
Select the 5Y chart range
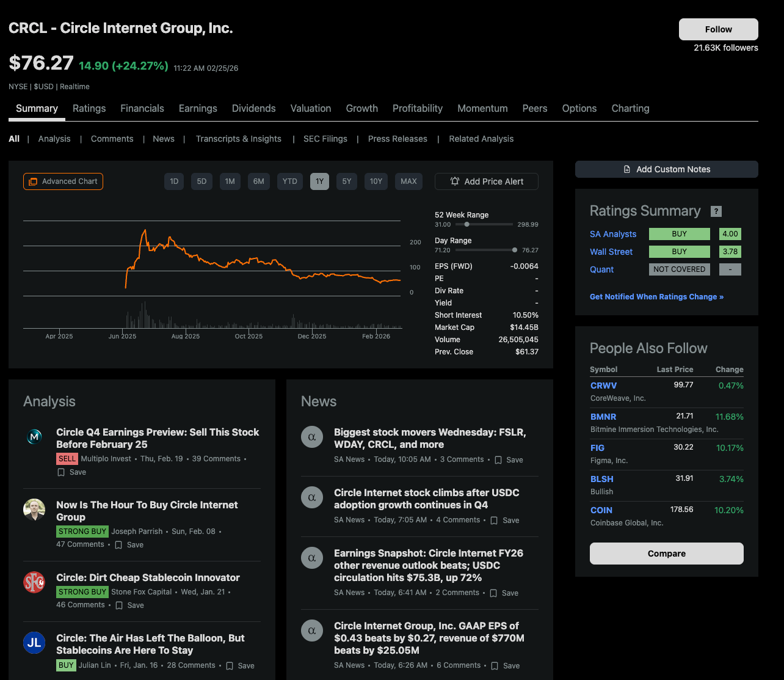pyautogui.click(x=347, y=181)
